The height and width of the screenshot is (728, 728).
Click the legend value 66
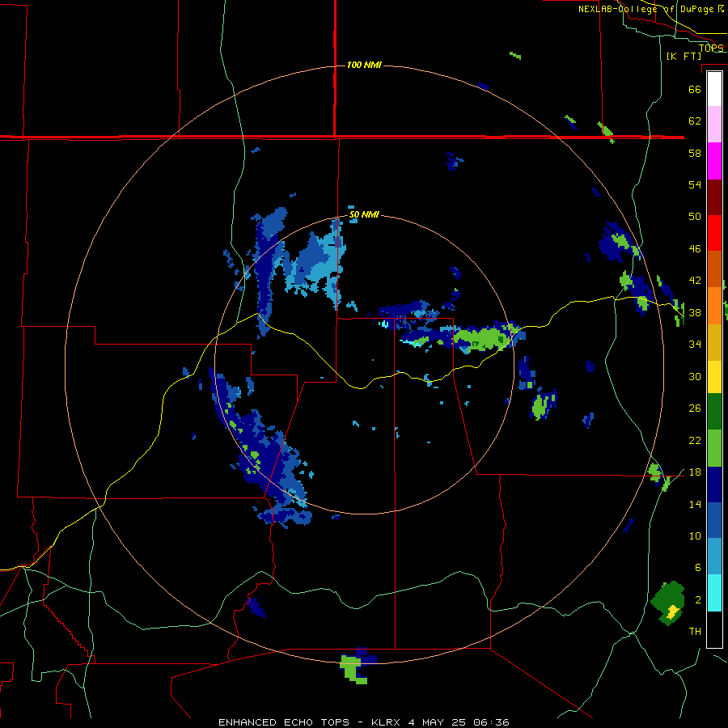coord(695,89)
